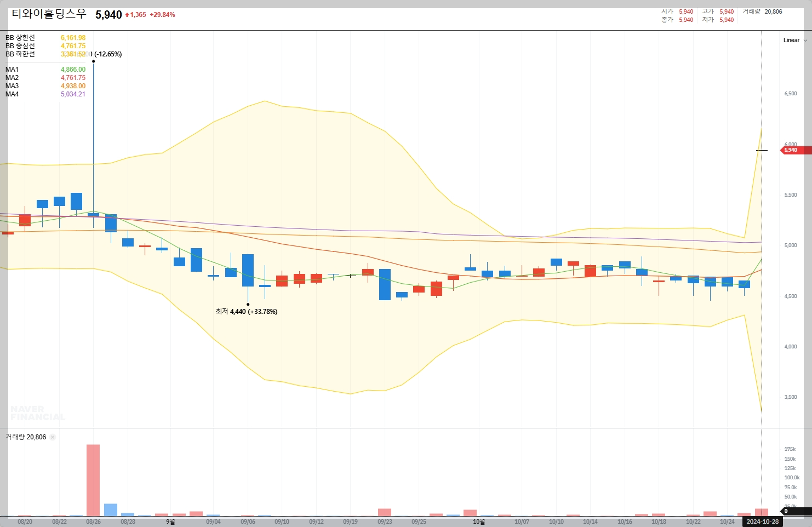Screen dimensions: 812x527
Task: Open the Linear scale dropdown
Action: tap(795, 40)
